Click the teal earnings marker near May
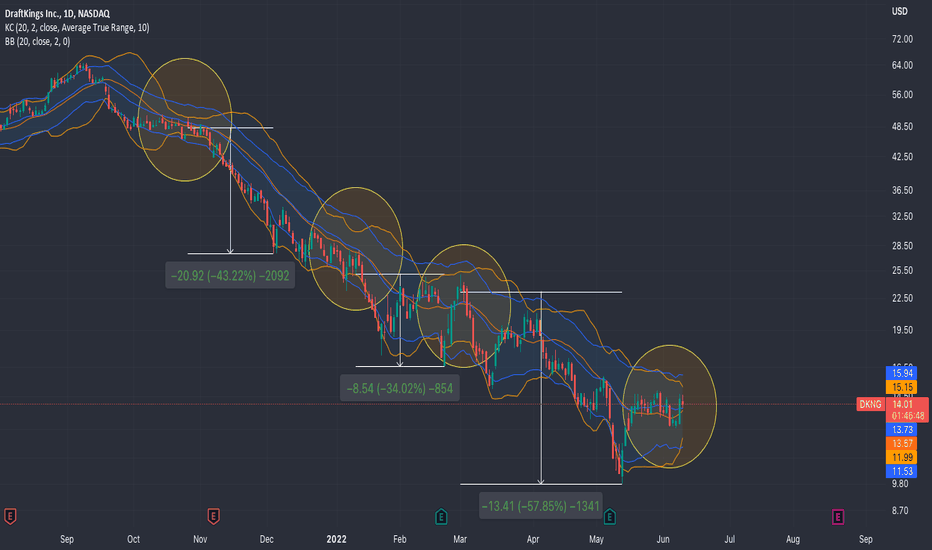 pyautogui.click(x=609, y=516)
